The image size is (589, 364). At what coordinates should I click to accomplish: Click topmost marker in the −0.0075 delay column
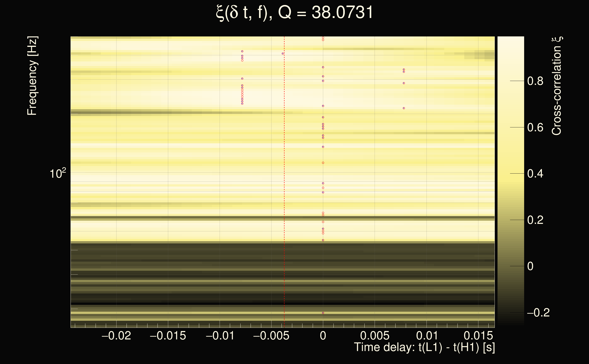click(242, 51)
